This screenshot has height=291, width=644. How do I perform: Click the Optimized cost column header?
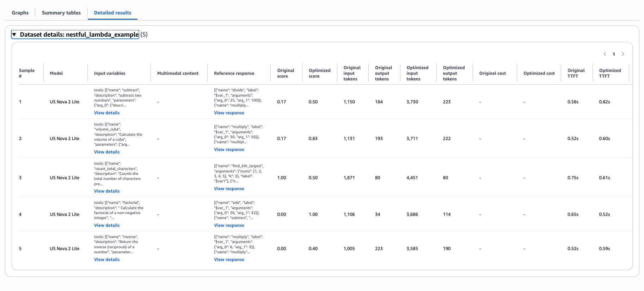[x=539, y=73]
